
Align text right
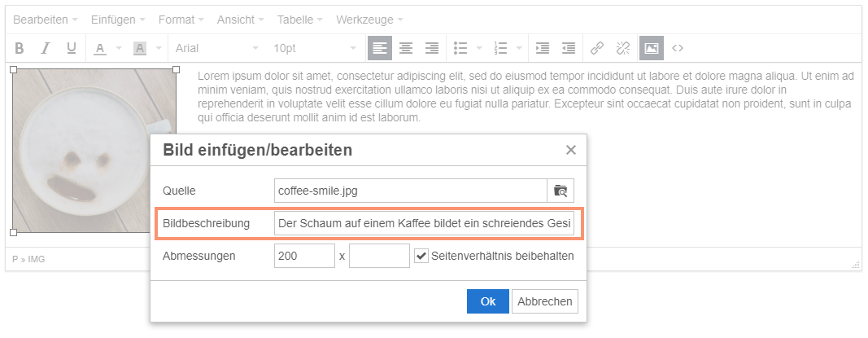pyautogui.click(x=432, y=48)
